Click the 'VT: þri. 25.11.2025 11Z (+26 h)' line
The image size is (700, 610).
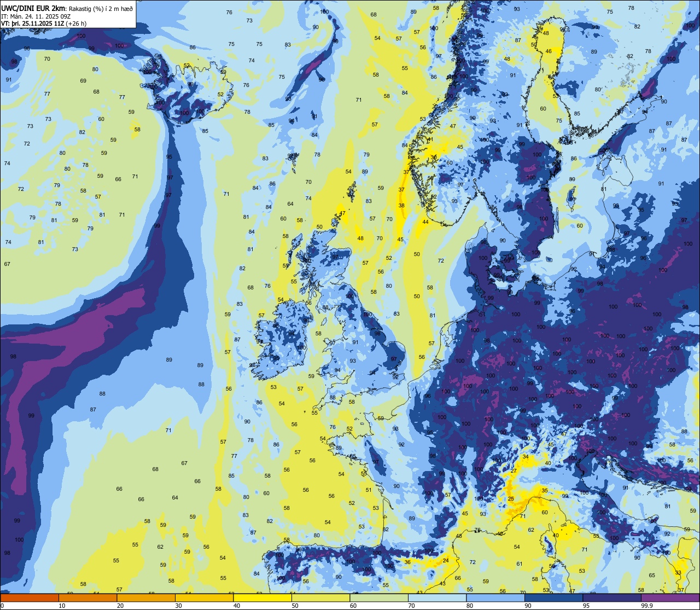(44, 24)
